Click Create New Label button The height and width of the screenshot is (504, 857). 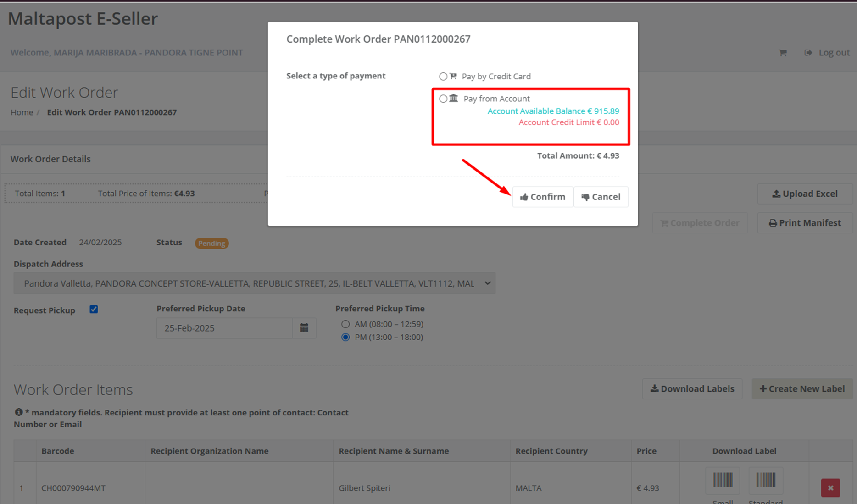point(802,389)
